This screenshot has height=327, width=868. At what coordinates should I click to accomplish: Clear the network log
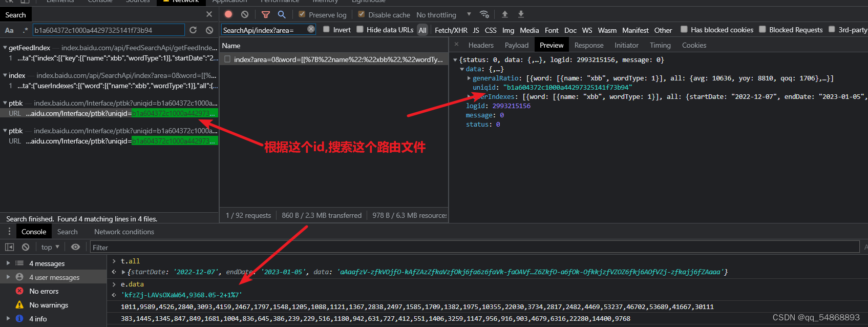coord(245,14)
